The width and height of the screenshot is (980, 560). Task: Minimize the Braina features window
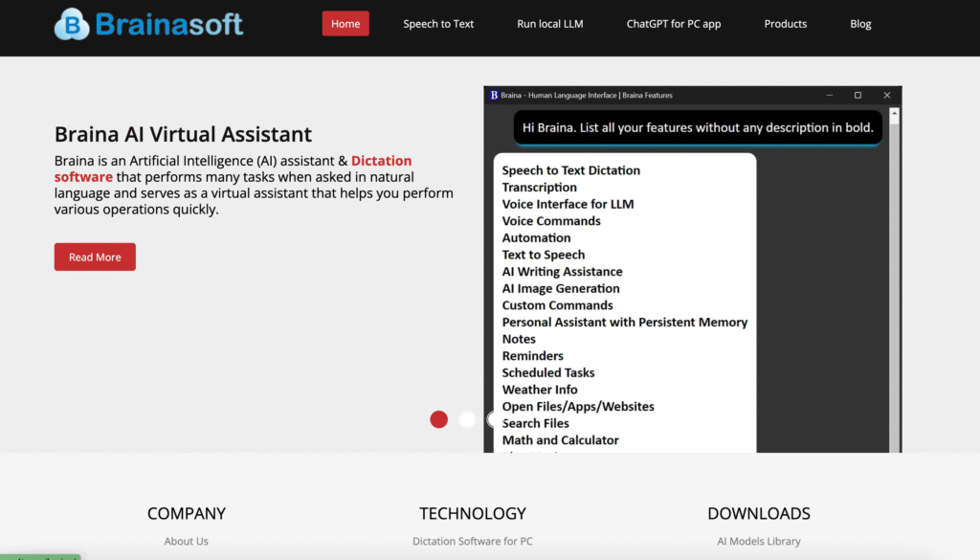[x=830, y=95]
